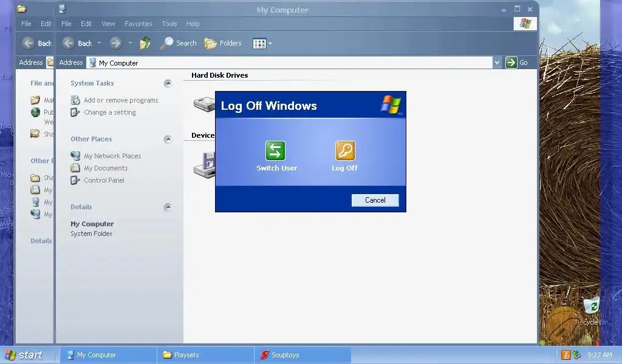Click Change a setting link
Viewport: 622px width, 364px height.
pyautogui.click(x=110, y=112)
